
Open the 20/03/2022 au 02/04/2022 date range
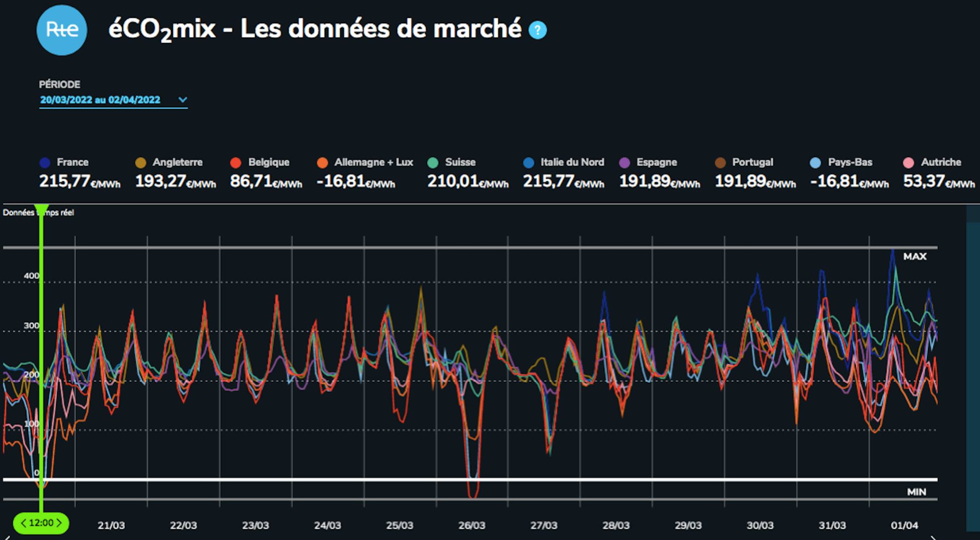tap(100, 100)
